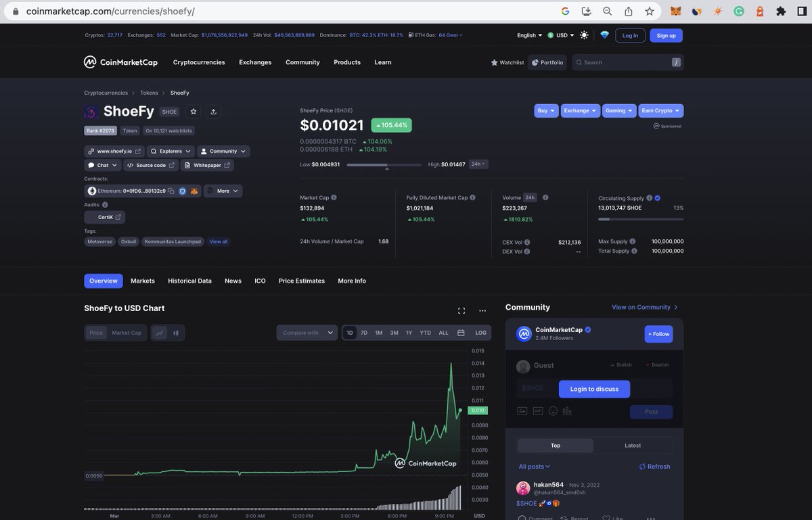
Task: Click Market Cap info icon
Action: (334, 197)
